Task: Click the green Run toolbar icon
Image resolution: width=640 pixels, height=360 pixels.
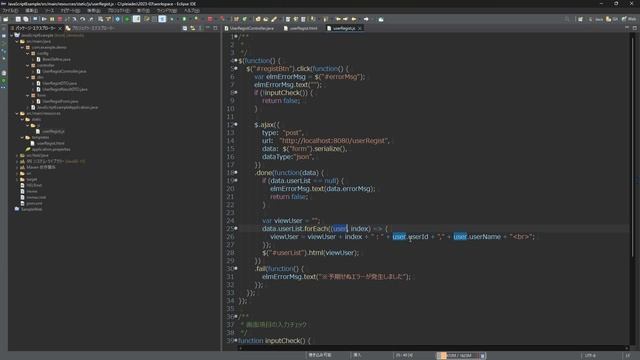Action: [x=127, y=19]
